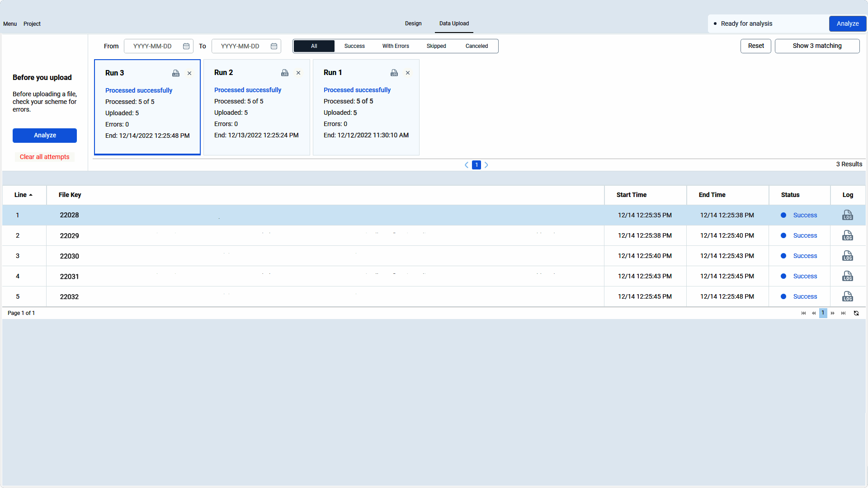Dismiss the Run 2 card
This screenshot has height=488, width=868.
pos(298,73)
